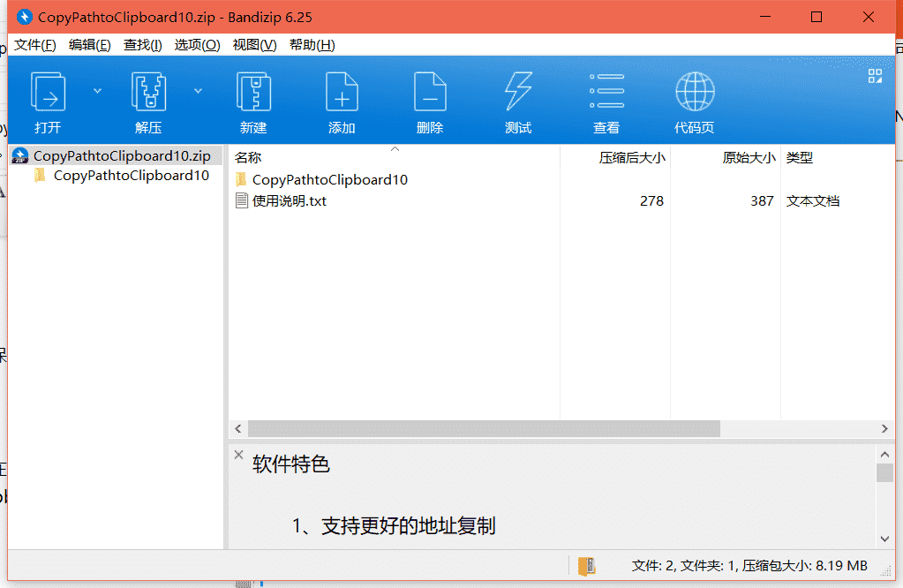
Task: Maximize the Bandizip window
Action: (x=816, y=17)
